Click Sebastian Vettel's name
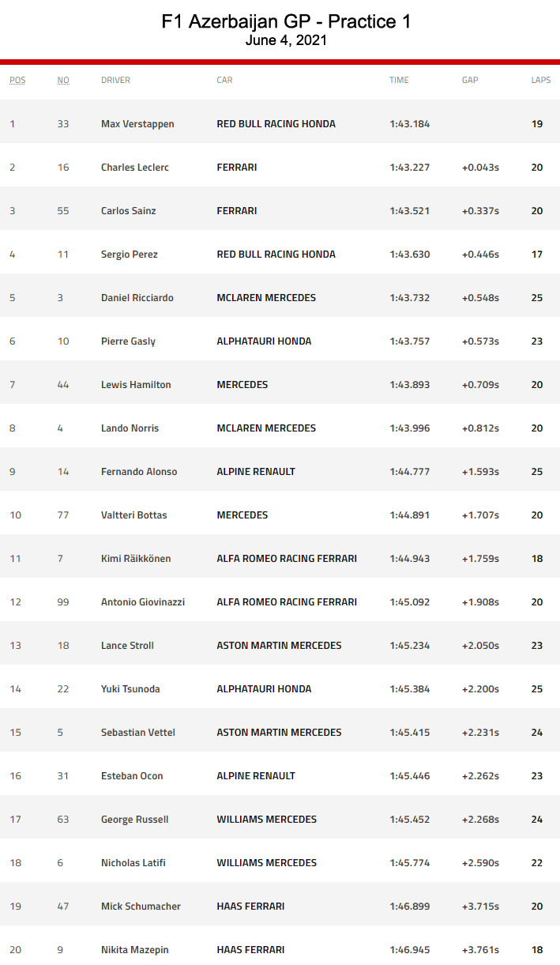 point(137,733)
